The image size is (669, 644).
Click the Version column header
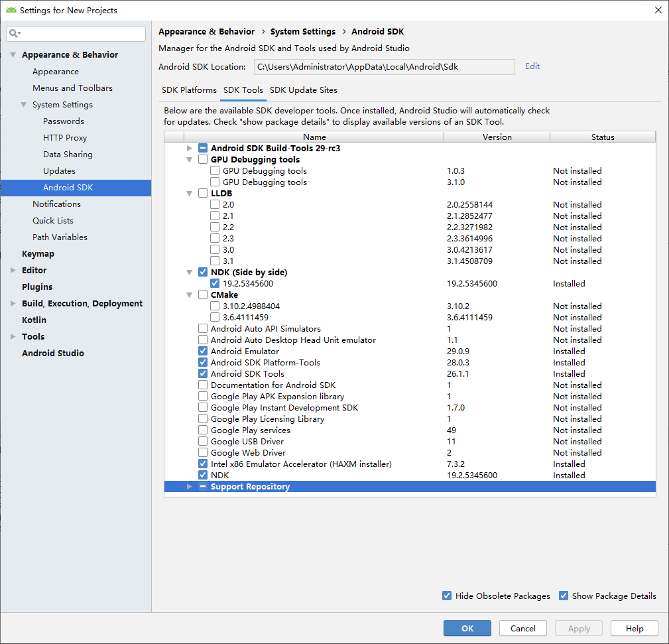click(x=497, y=137)
